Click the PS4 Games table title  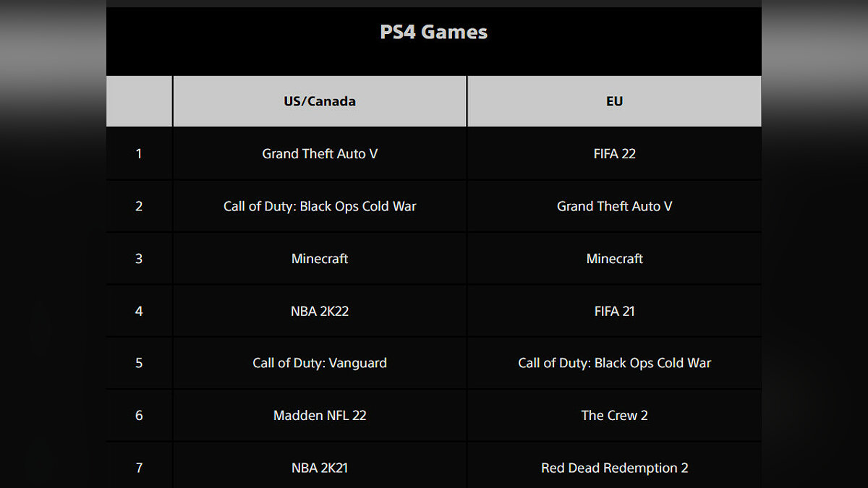click(x=433, y=33)
